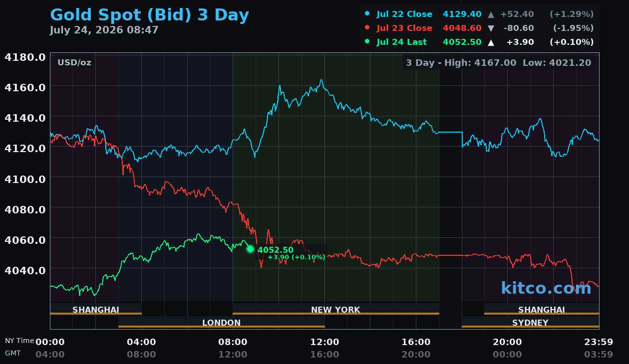Click the Jul 23 Close label
This screenshot has height=364, width=629.
(x=404, y=28)
